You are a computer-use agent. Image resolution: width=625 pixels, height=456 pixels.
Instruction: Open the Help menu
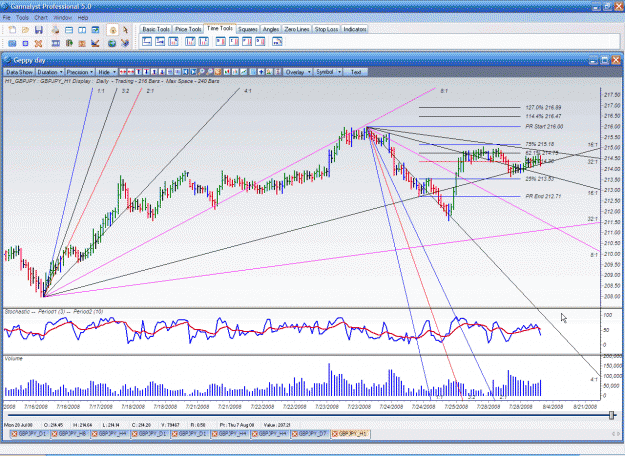pos(83,18)
